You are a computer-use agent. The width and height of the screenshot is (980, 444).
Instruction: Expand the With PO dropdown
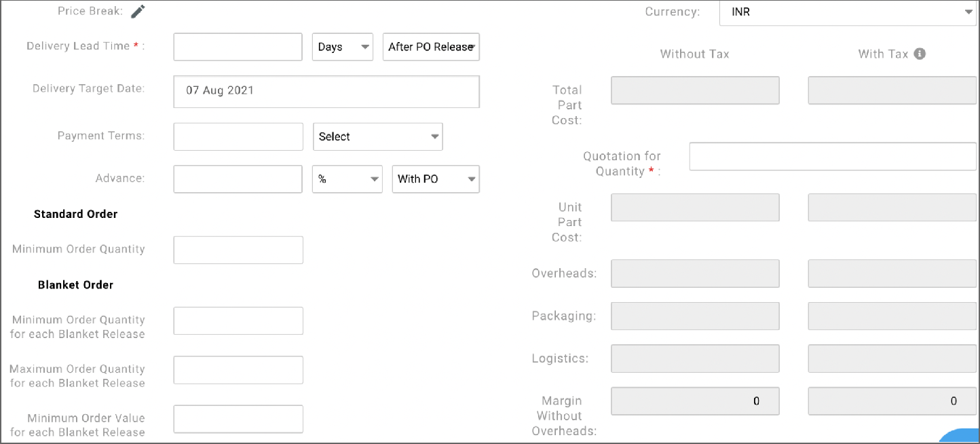436,179
